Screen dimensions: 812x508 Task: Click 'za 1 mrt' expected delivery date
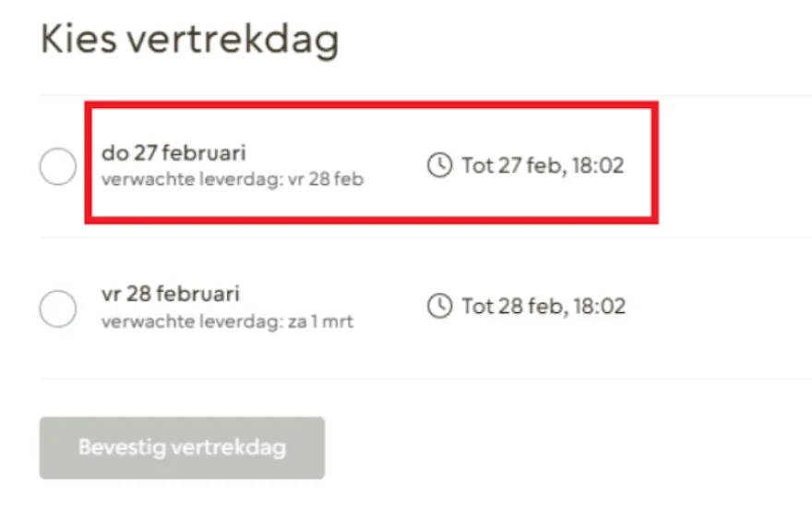click(x=320, y=321)
